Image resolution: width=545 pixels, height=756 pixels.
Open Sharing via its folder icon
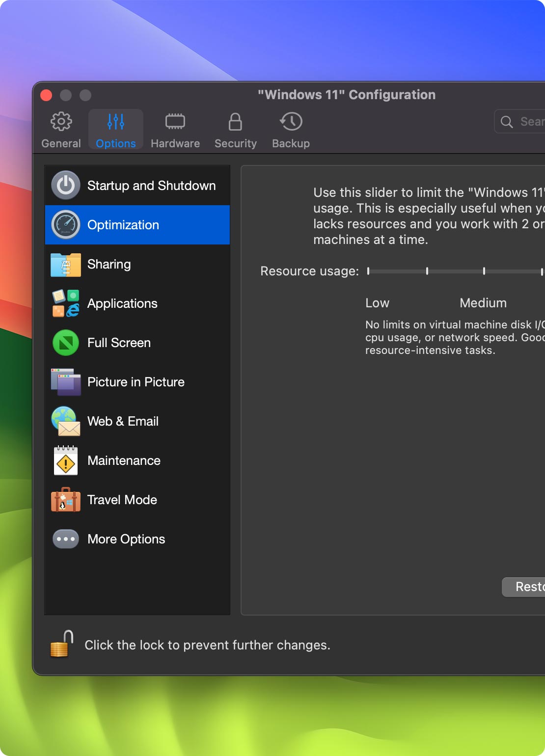65,264
